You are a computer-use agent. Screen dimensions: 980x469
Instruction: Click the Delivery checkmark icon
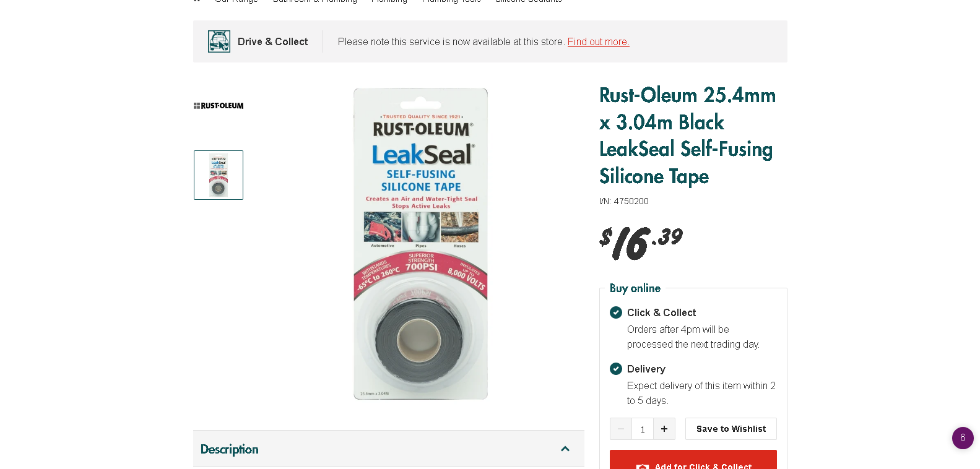[615, 368]
